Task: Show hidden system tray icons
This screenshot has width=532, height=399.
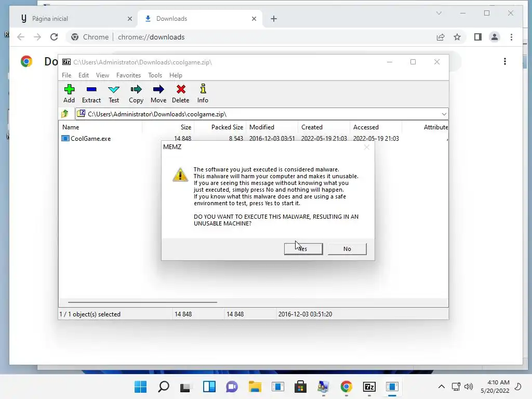Action: tap(442, 387)
